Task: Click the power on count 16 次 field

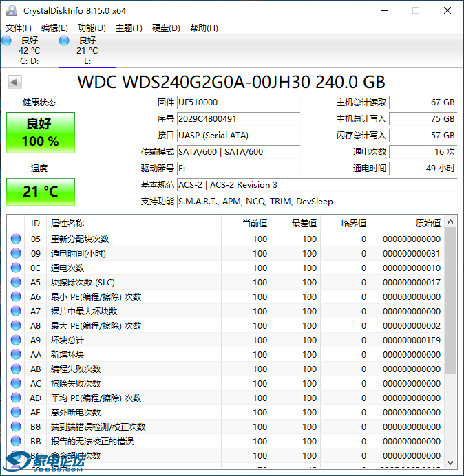Action: click(423, 152)
